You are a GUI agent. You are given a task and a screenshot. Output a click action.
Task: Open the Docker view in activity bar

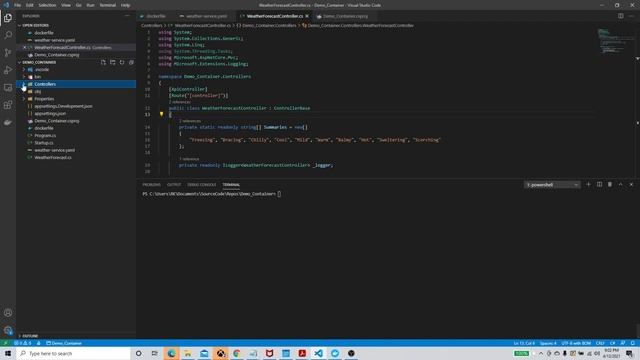point(8,122)
